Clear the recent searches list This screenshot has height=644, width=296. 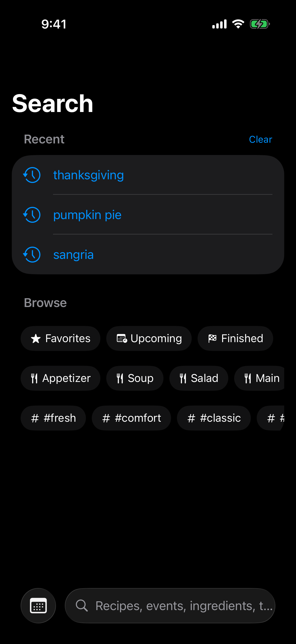click(260, 139)
